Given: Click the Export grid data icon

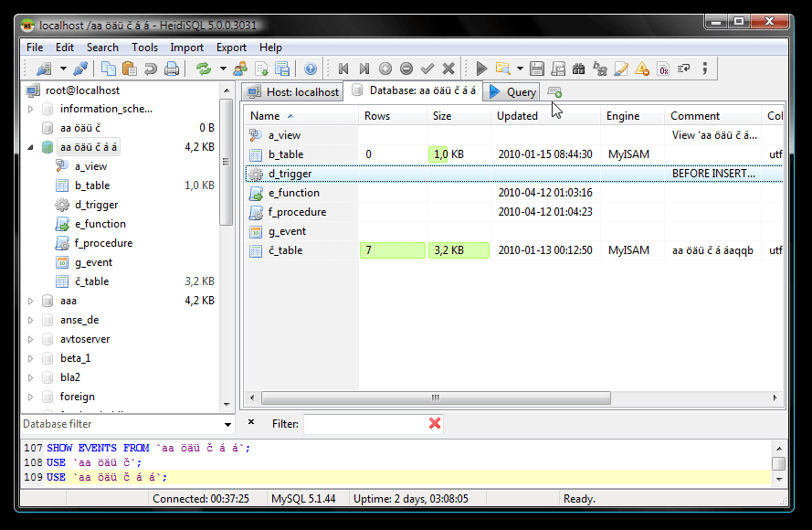Looking at the screenshot, I should pyautogui.click(x=261, y=69).
